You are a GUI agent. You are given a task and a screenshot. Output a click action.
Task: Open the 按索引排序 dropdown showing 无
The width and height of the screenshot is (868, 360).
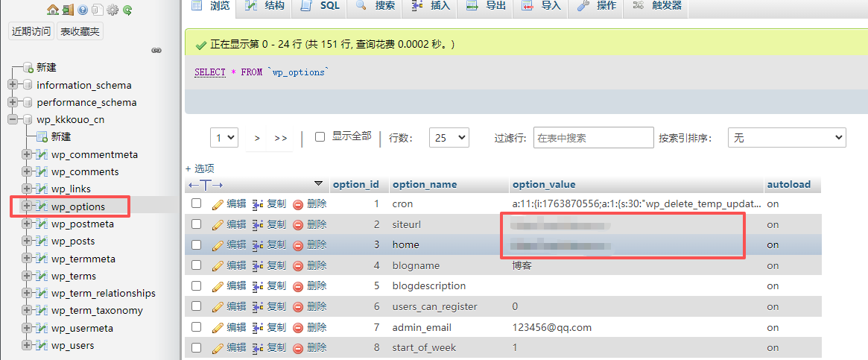click(788, 138)
